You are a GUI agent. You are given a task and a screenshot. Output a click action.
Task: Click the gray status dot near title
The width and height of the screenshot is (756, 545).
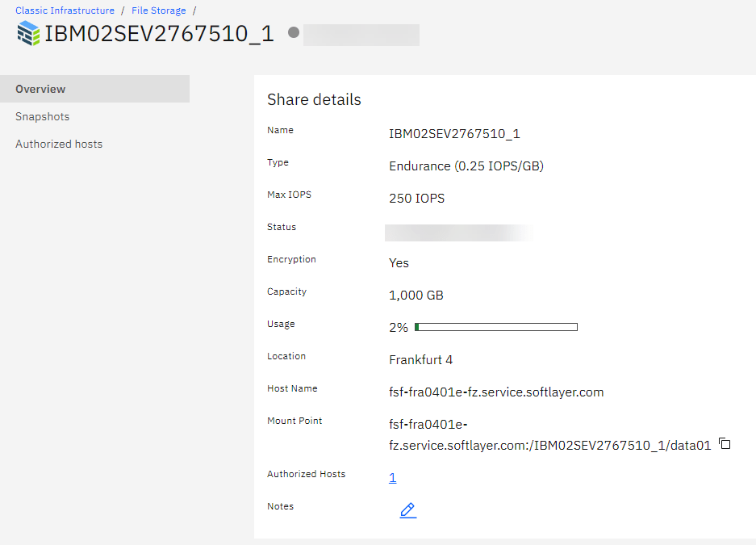[x=294, y=33]
